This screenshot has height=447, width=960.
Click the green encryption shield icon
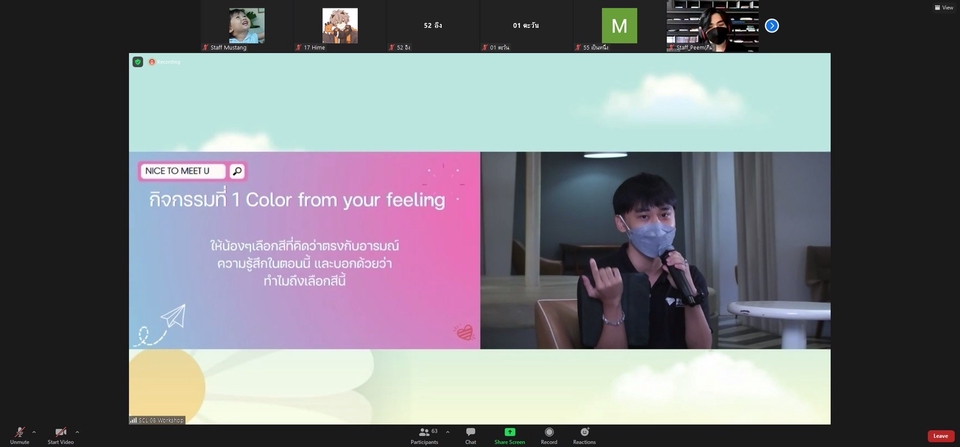[x=138, y=62]
